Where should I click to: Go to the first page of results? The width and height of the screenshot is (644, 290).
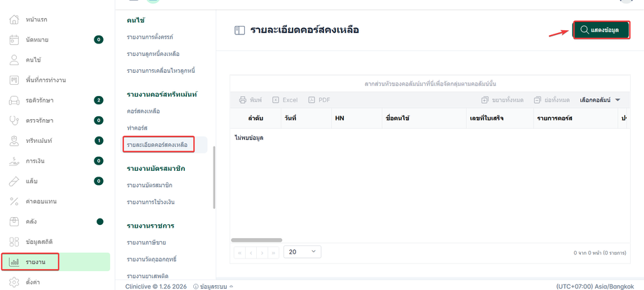coord(239,252)
